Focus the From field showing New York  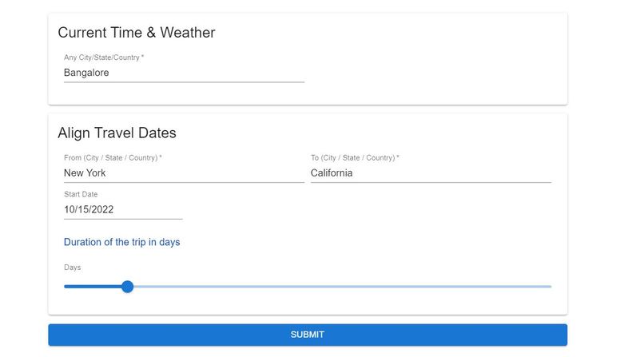(x=184, y=173)
